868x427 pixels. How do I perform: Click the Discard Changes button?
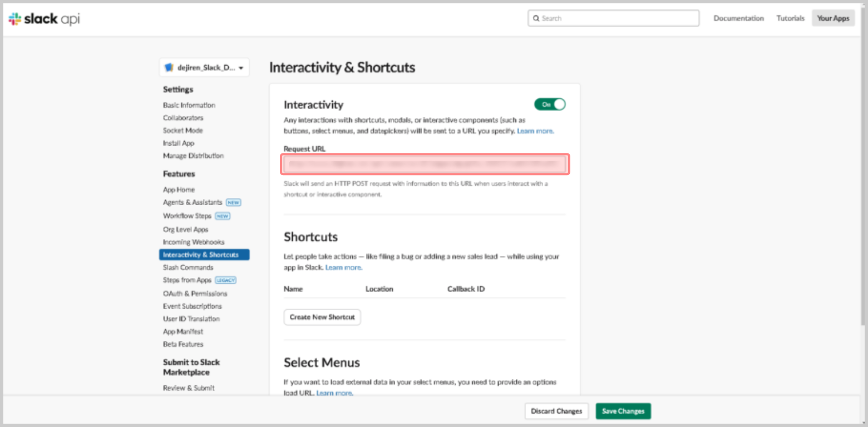pyautogui.click(x=556, y=411)
